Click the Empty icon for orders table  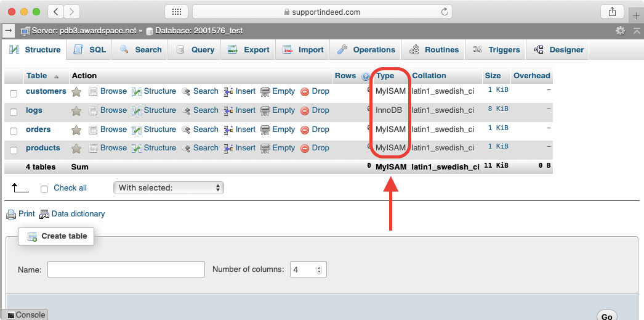coord(265,130)
